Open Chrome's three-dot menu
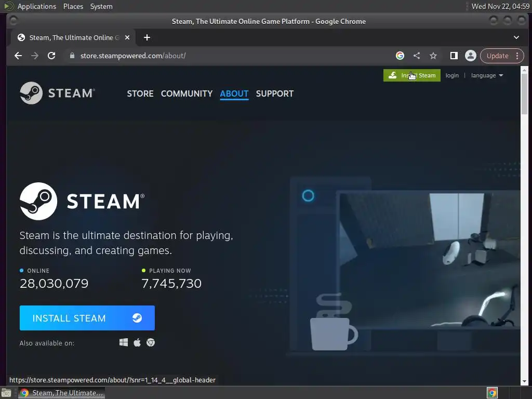The height and width of the screenshot is (399, 532). [x=517, y=56]
